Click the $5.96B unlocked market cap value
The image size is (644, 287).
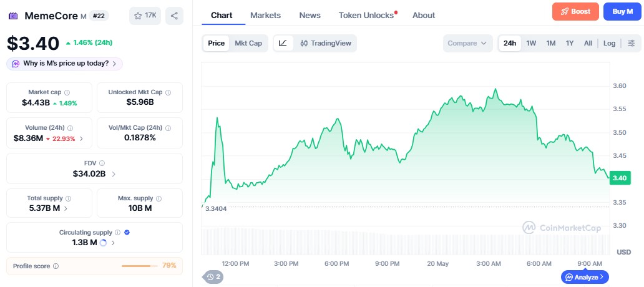click(140, 102)
